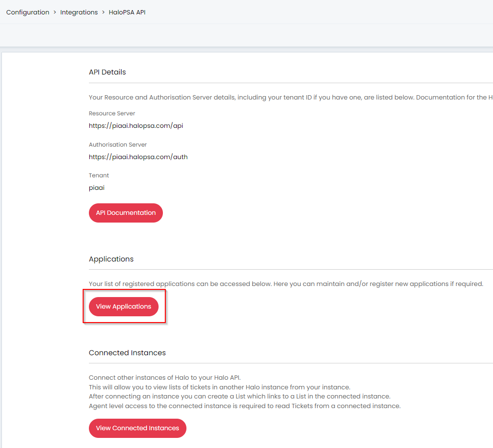The width and height of the screenshot is (493, 448).
Task: Click the Applications section heading
Action: pyautogui.click(x=111, y=259)
